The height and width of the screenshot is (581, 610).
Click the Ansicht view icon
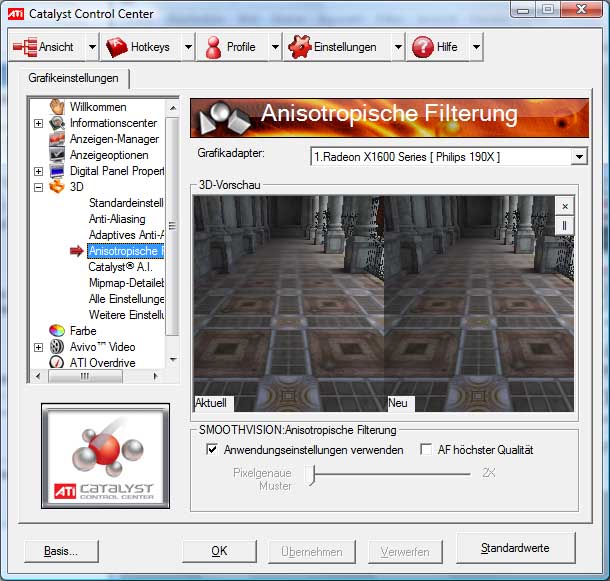pos(25,47)
